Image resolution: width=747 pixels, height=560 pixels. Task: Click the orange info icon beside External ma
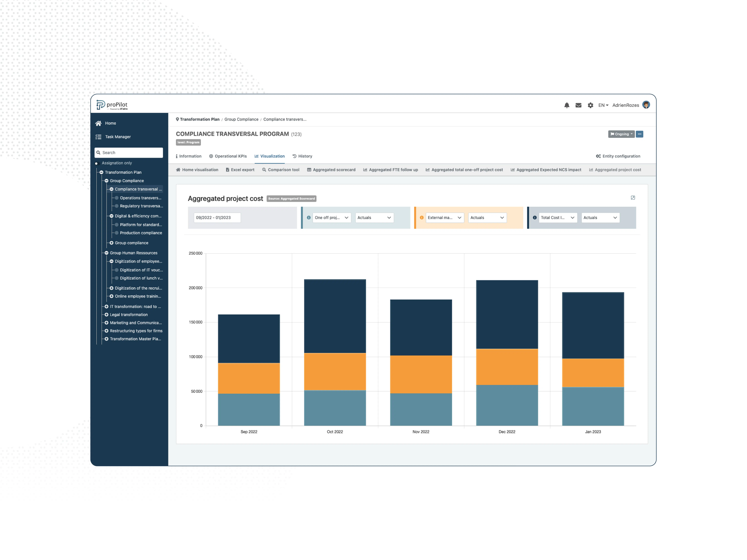tap(422, 218)
